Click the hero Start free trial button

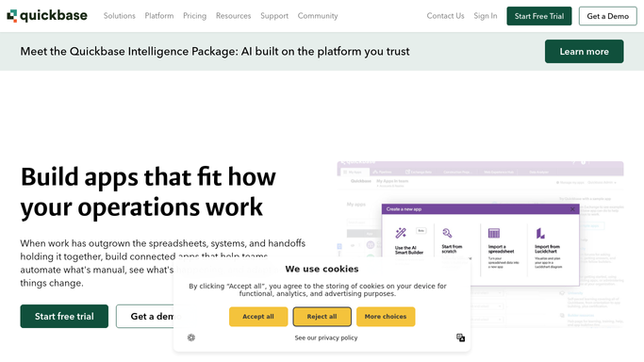[64, 316]
